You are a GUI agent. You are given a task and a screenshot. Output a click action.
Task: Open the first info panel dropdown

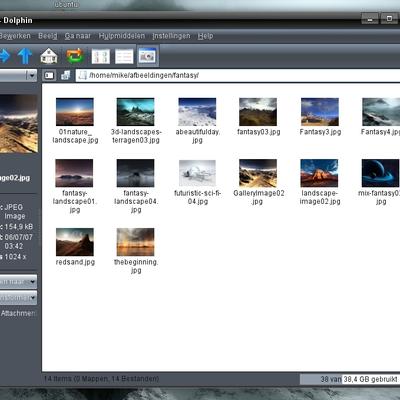click(18, 282)
